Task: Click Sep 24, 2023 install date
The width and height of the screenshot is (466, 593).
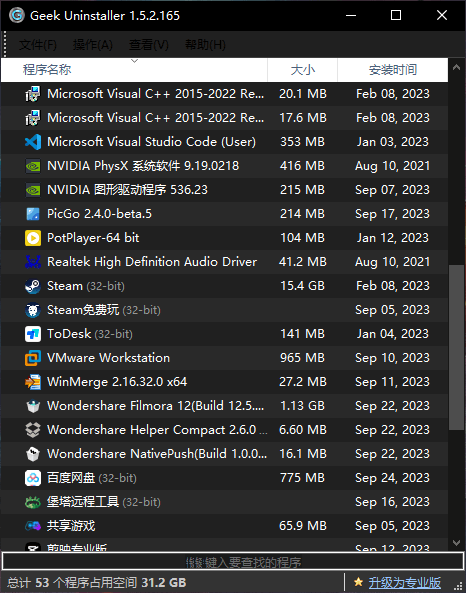Action: point(392,478)
